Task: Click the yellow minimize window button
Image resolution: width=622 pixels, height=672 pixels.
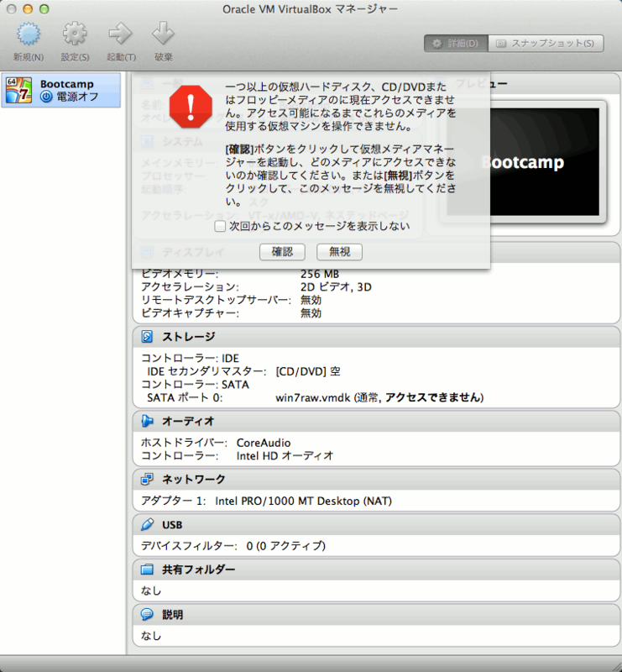Action: (x=28, y=9)
